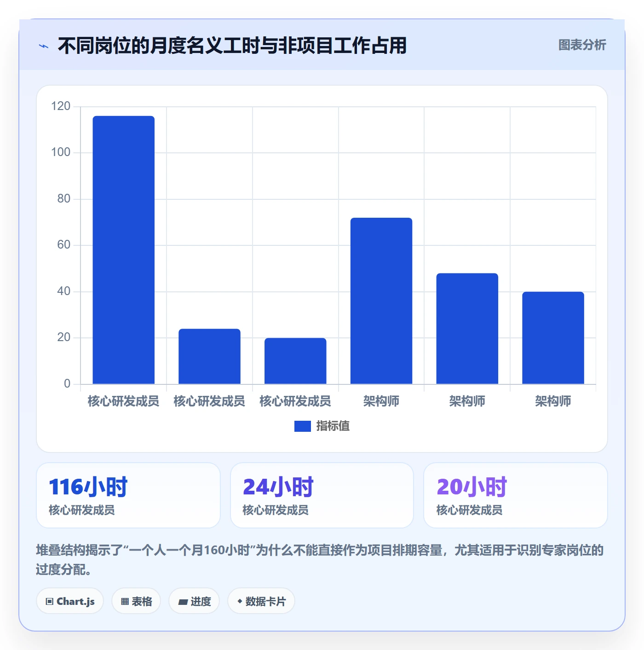The height and width of the screenshot is (650, 644).
Task: Click the 100 y-axis tick label
Action: [61, 152]
